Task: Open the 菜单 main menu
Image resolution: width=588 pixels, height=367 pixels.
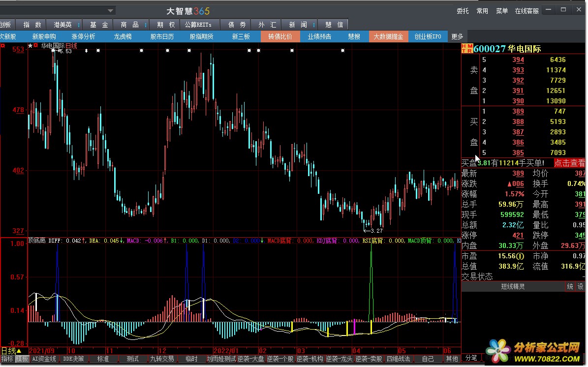Action: (x=501, y=11)
